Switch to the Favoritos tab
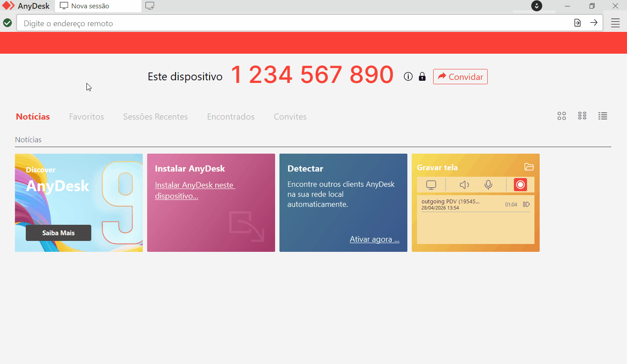This screenshot has height=364, width=627. pyautogui.click(x=86, y=117)
